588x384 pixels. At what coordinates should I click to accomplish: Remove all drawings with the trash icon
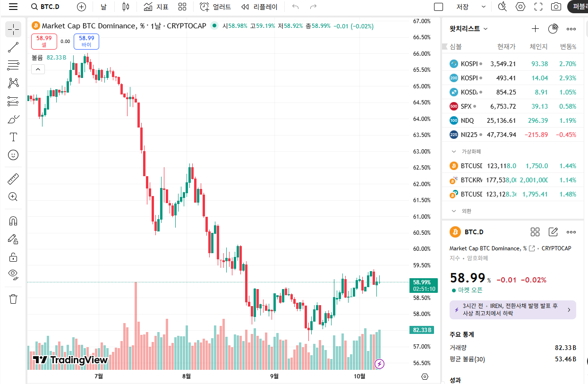click(x=13, y=299)
